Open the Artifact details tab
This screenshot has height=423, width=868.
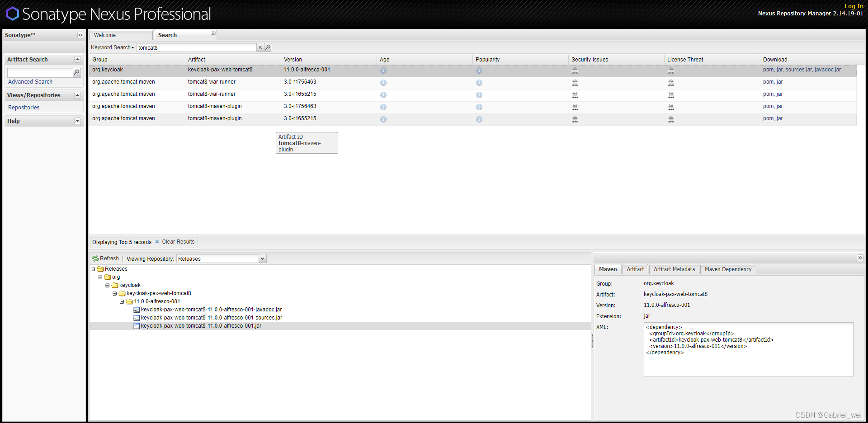pos(635,269)
